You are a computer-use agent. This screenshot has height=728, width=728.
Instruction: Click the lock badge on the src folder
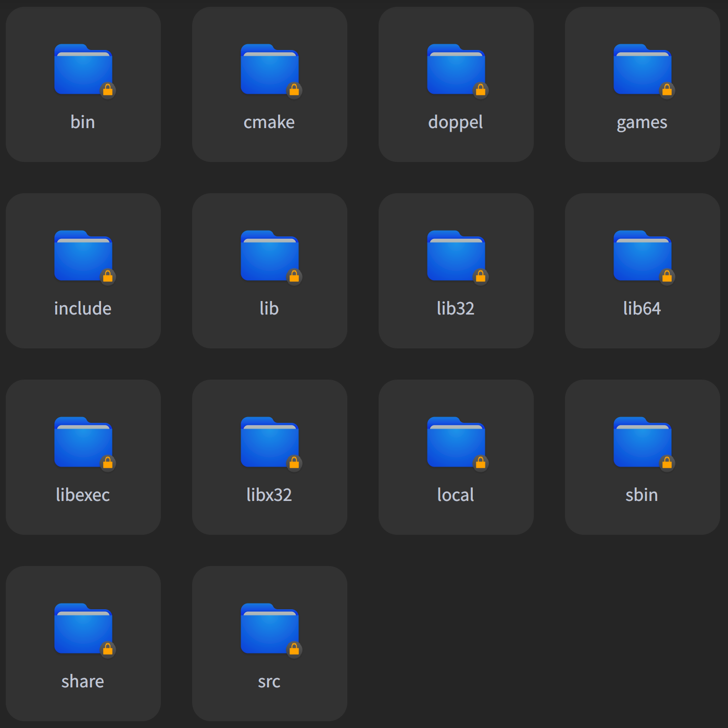pos(294,649)
